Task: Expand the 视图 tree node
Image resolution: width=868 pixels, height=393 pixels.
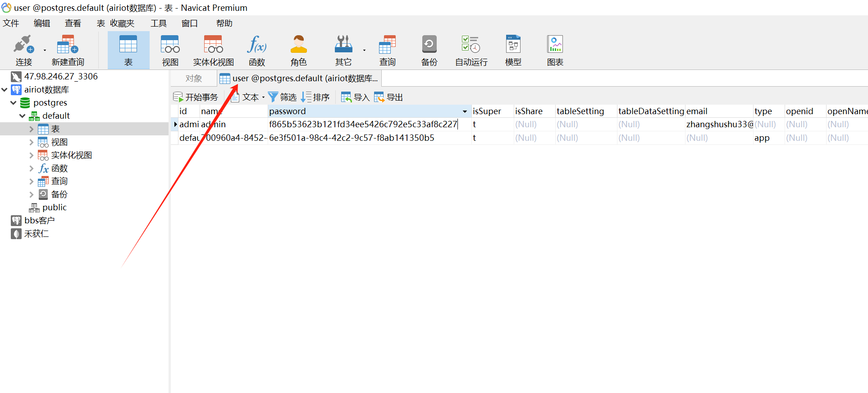Action: click(x=31, y=142)
